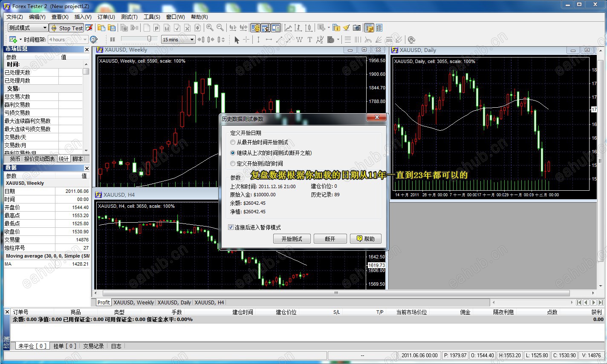
Task: Step back one bar icon
Action: pyautogui.click(x=201, y=40)
